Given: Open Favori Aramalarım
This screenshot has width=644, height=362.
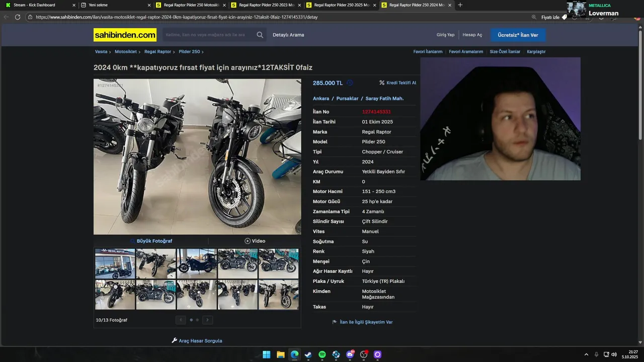Looking at the screenshot, I should click(x=466, y=52).
